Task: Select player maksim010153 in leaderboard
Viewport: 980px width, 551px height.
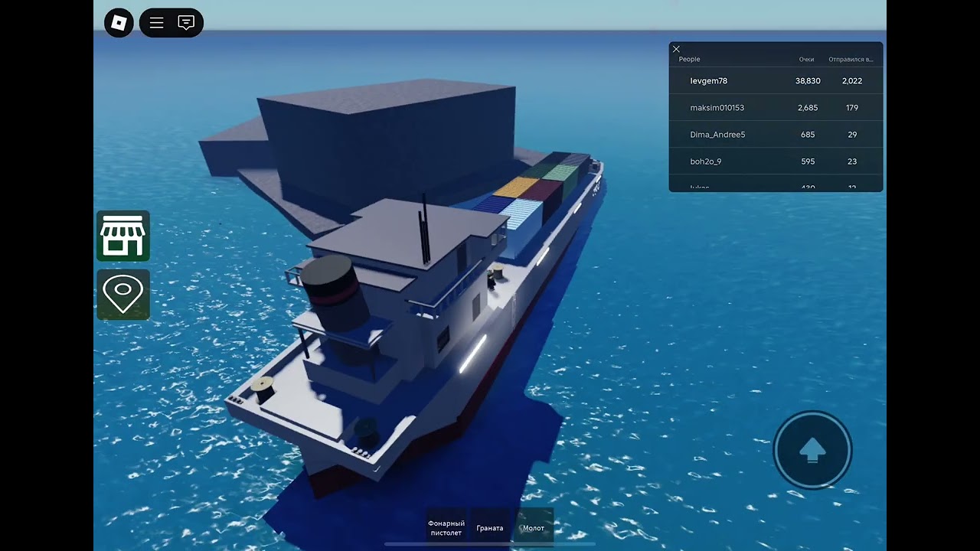Action: [717, 108]
